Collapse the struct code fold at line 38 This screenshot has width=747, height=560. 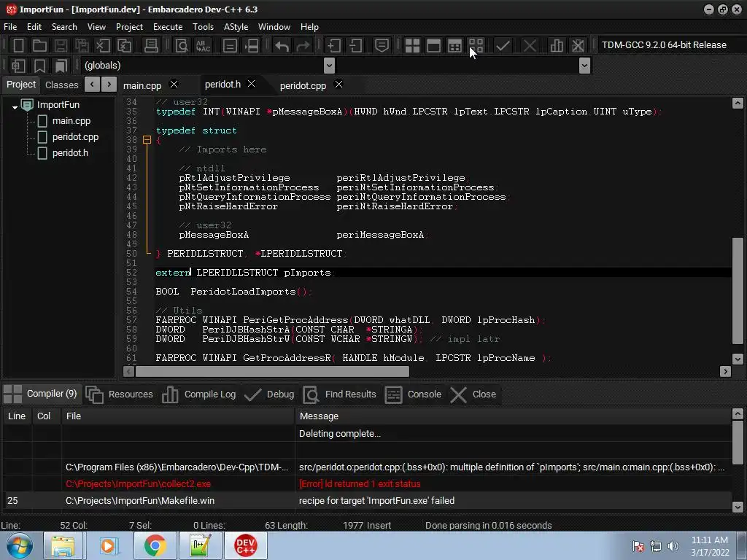pos(147,140)
